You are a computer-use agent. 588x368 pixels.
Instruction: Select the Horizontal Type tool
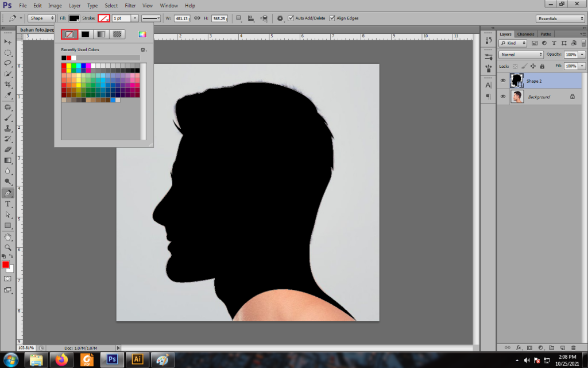[x=8, y=204]
